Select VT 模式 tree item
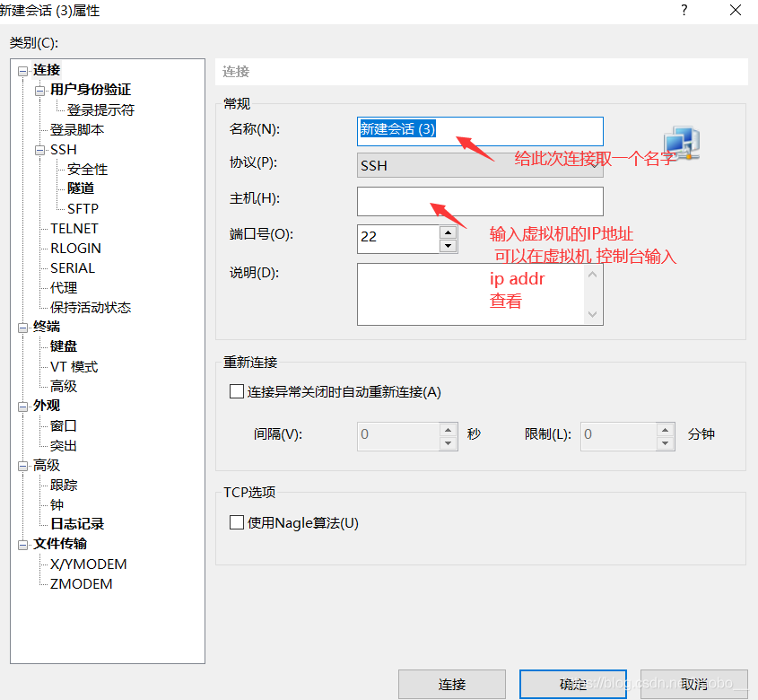This screenshot has height=700, width=758. (x=74, y=367)
